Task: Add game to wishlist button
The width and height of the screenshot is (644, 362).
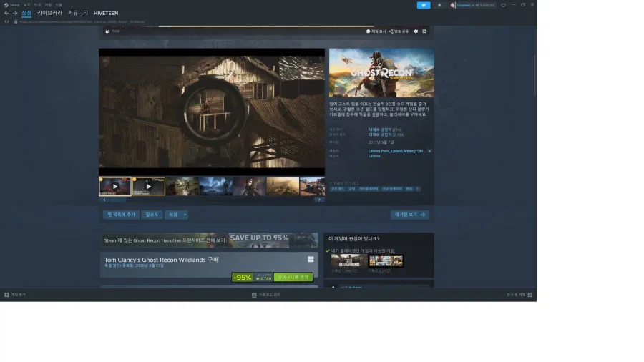Action: 121,215
